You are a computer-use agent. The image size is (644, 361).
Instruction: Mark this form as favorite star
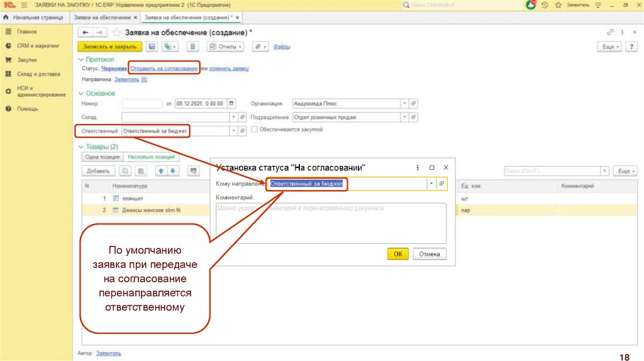click(x=116, y=32)
